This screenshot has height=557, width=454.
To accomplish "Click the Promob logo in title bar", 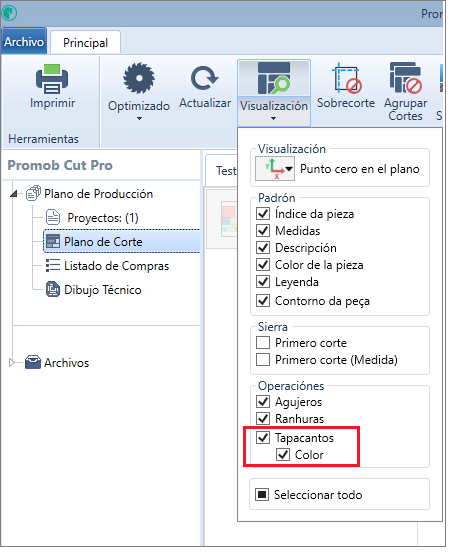I will (x=9, y=13).
